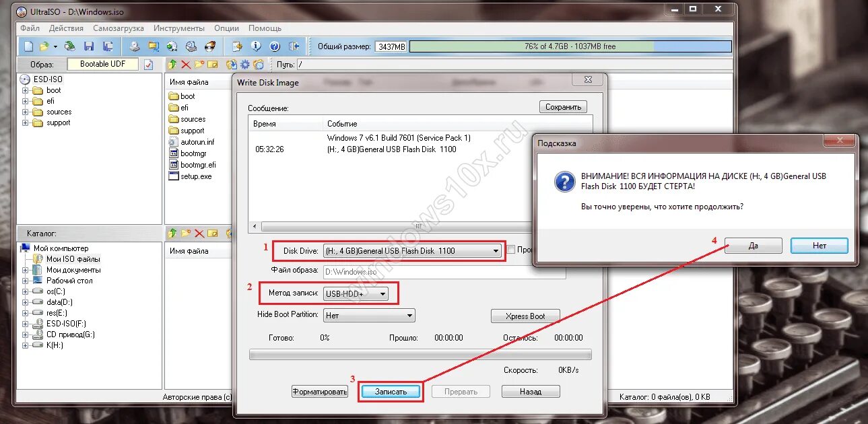Click the Rename icon in catalog toolbar
Image resolution: width=868 pixels, height=424 pixels.
pyautogui.click(x=213, y=234)
